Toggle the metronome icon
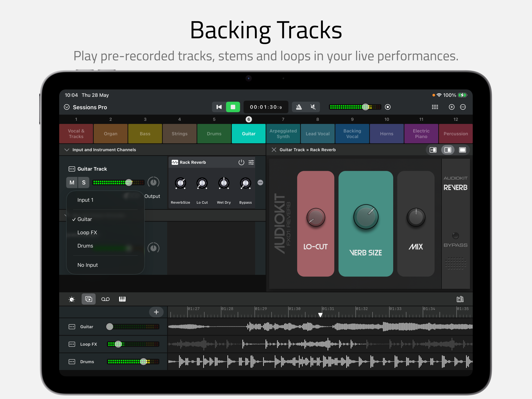Screen dimensions: 532x399 (x=299, y=107)
